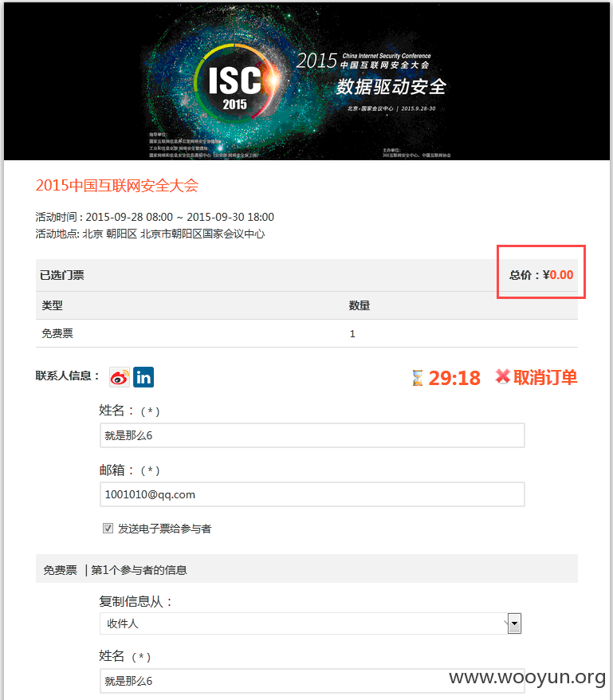The width and height of the screenshot is (613, 700).
Task: Open the 复制信息从 dropdown arrow
Action: point(514,623)
